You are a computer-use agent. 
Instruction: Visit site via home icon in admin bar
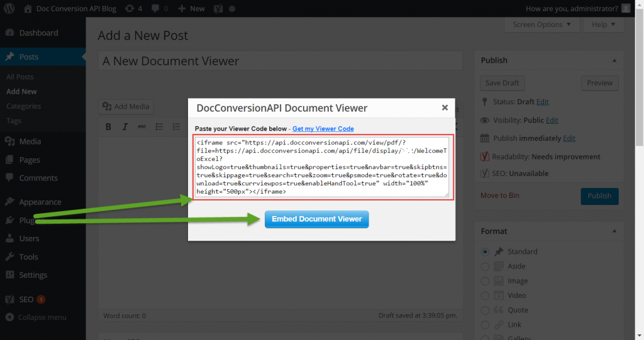[x=28, y=8]
